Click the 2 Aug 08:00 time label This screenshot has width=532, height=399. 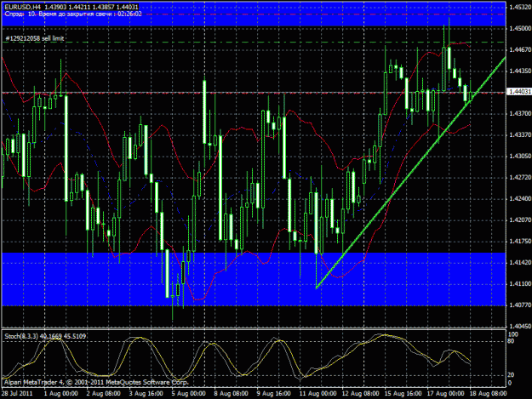[103, 393]
